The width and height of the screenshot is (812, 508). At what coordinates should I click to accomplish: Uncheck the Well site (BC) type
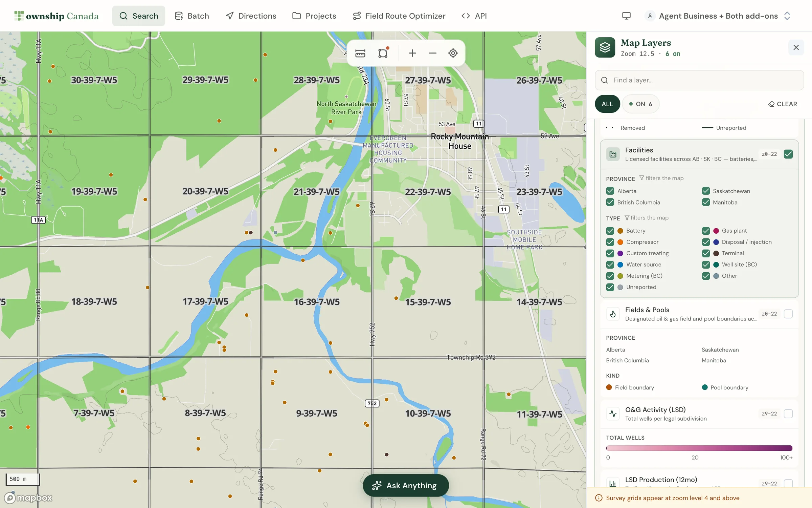(x=706, y=264)
